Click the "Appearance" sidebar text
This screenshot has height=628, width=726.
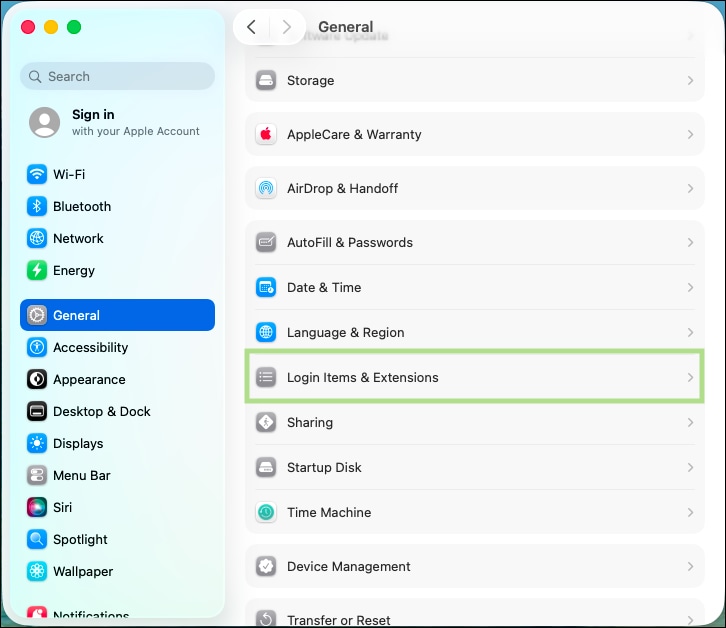(89, 380)
